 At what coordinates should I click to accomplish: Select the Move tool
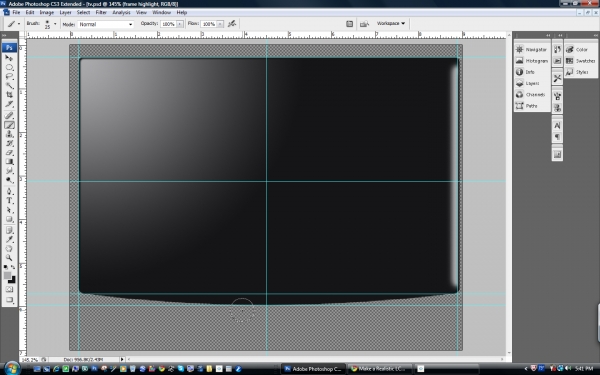tap(9, 58)
